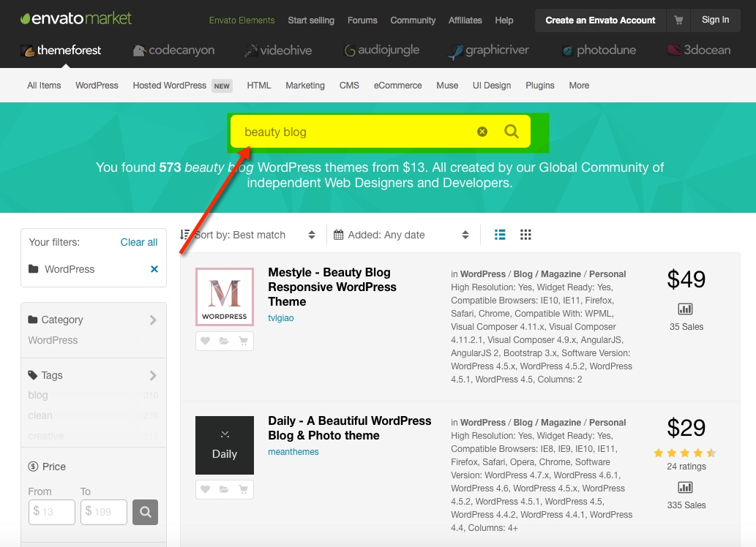Open the UI Design category menu
Image resolution: width=756 pixels, height=547 pixels.
(492, 86)
